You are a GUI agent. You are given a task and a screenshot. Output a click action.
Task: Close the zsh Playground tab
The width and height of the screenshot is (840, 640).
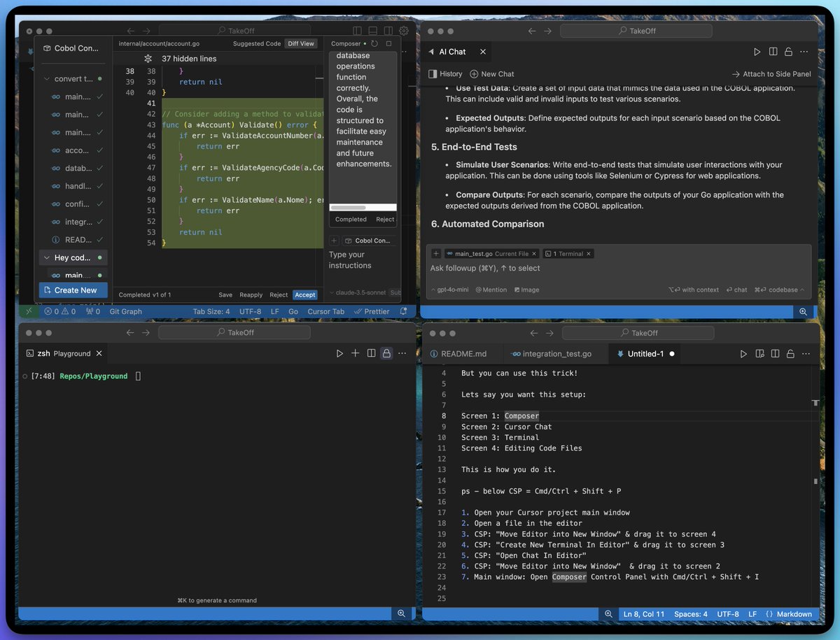point(99,354)
